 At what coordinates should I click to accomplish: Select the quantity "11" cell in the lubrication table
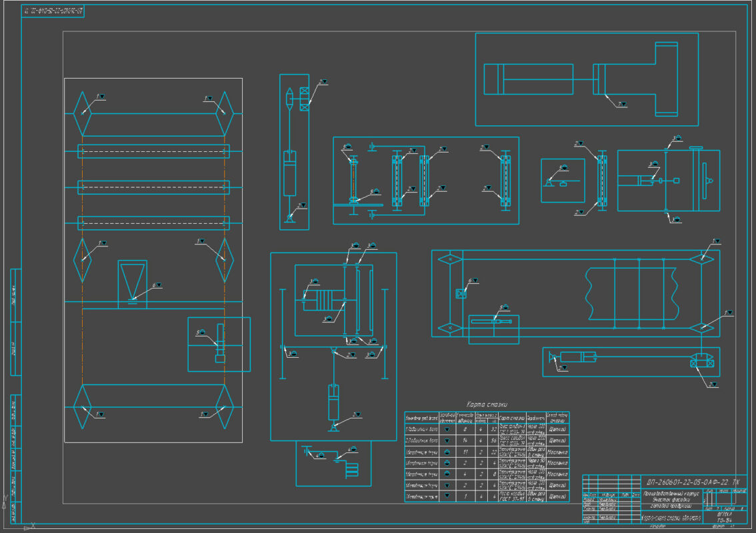pyautogui.click(x=465, y=452)
